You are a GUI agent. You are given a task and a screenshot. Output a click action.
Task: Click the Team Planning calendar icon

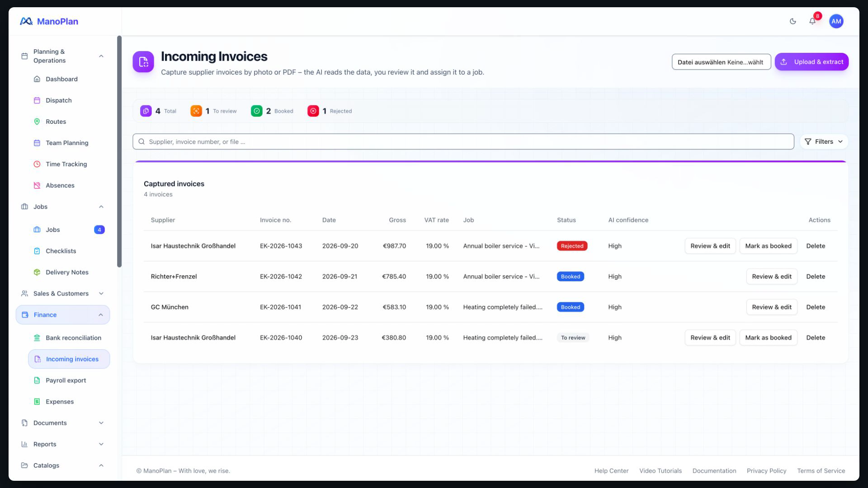[x=37, y=143]
